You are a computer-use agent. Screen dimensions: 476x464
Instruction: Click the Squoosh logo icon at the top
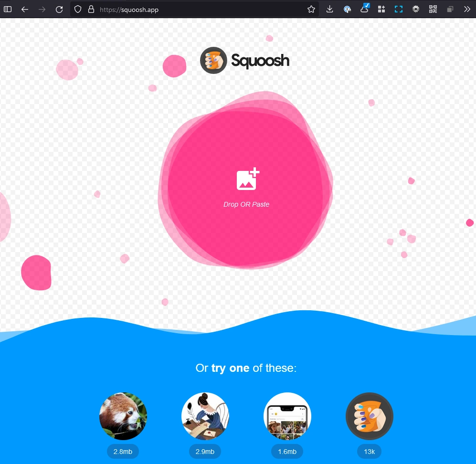click(213, 61)
